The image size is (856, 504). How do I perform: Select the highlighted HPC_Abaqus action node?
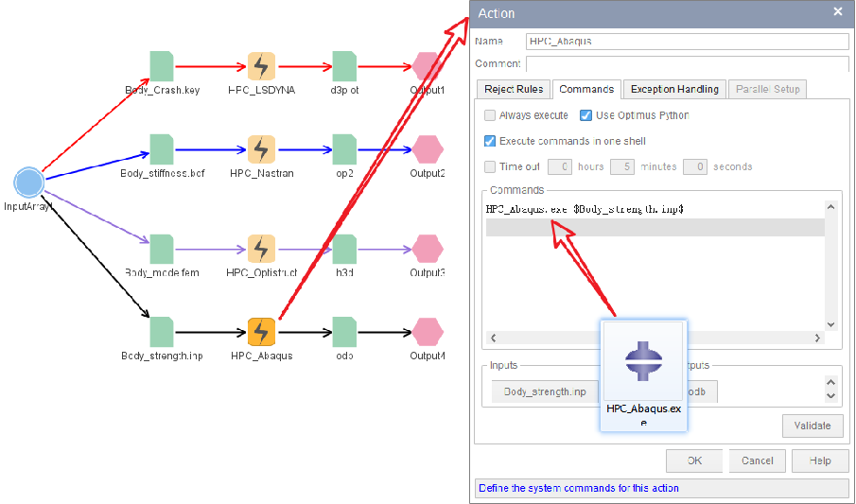pyautogui.click(x=261, y=332)
